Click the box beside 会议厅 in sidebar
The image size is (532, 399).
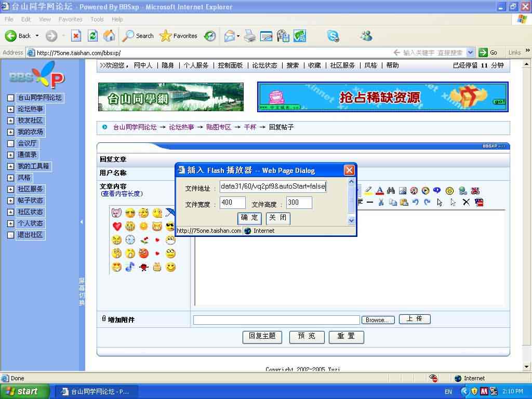coord(10,143)
